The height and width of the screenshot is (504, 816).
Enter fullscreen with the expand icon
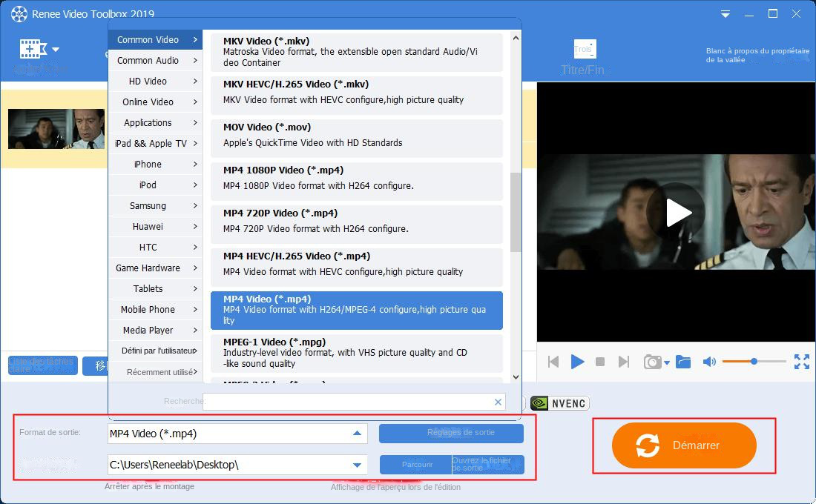click(801, 362)
